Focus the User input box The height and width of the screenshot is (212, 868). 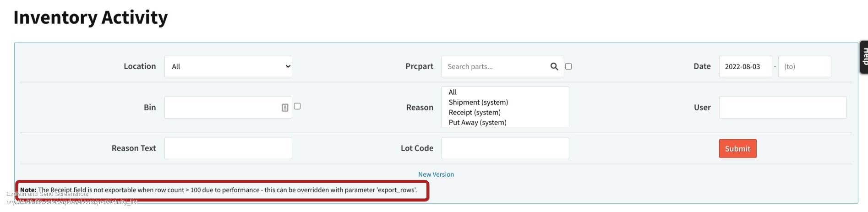782,108
